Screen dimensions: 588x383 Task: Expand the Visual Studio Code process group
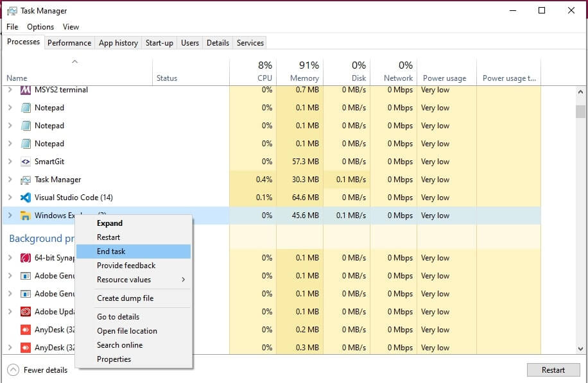10,198
